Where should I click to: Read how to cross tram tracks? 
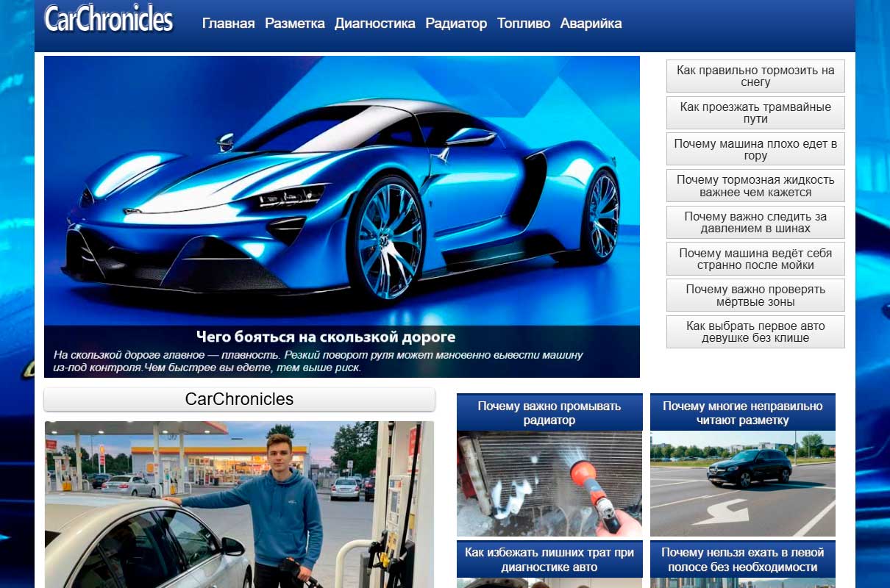coord(755,112)
